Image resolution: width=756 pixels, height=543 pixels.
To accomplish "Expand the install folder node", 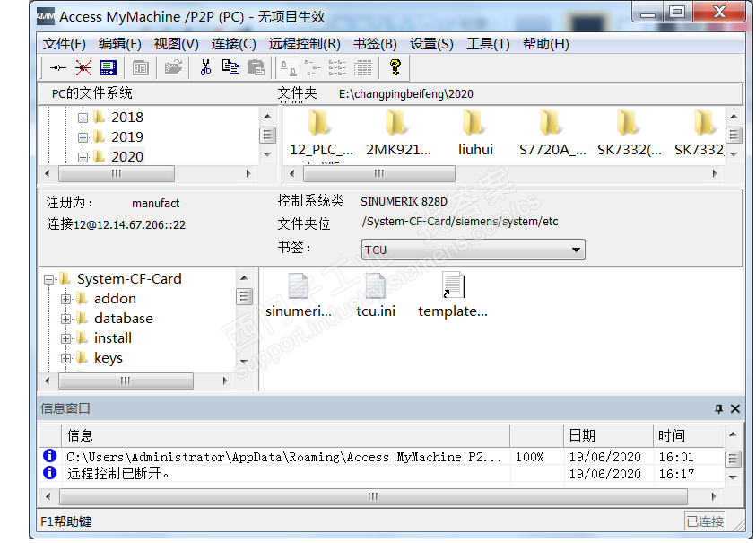I will click(66, 339).
